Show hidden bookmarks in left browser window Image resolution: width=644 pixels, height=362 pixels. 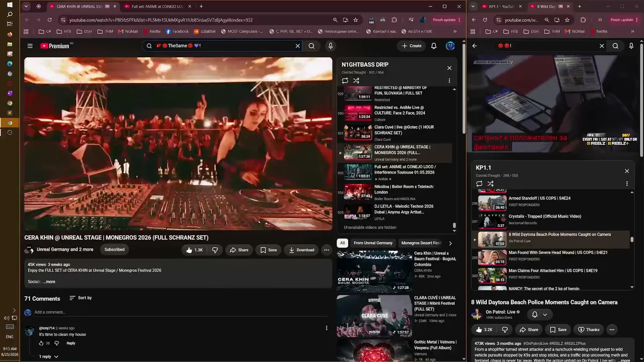pos(454,31)
